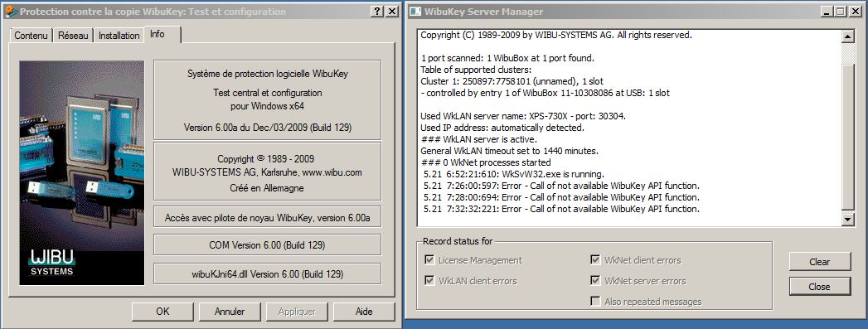Click the Clear button in Server Manager

[x=819, y=262]
